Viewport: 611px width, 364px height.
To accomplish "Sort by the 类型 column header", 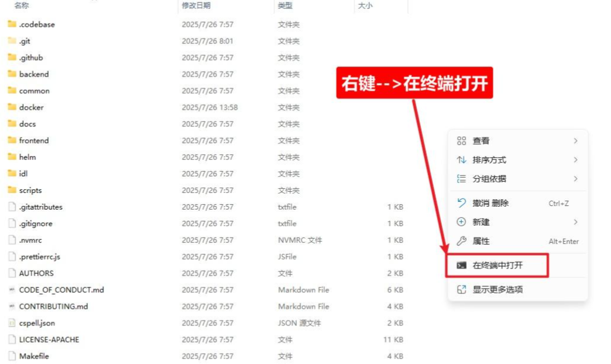I will tap(285, 5).
